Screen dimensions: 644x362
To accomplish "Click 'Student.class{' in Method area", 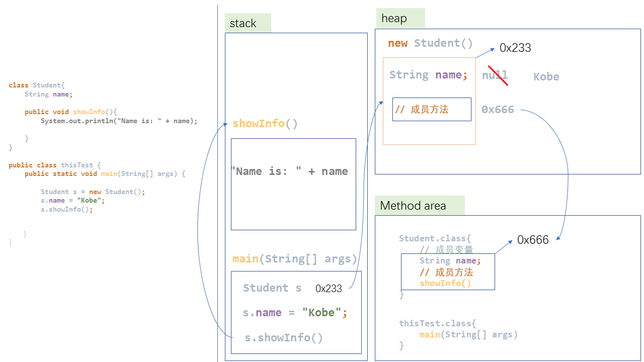I will (435, 238).
